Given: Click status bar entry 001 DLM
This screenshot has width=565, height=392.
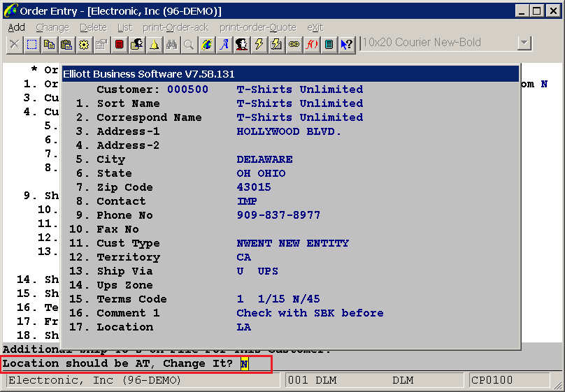Looking at the screenshot, I should (313, 380).
